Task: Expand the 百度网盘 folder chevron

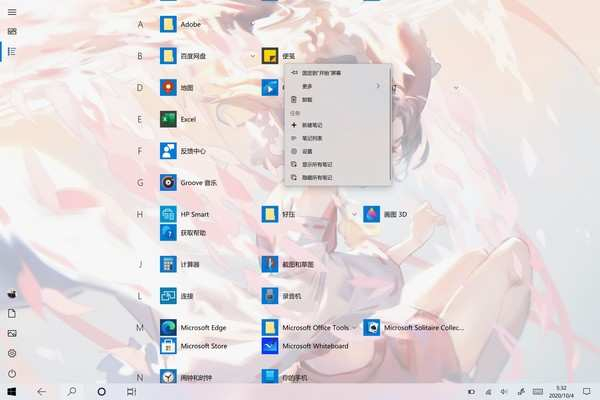Action: coord(253,56)
